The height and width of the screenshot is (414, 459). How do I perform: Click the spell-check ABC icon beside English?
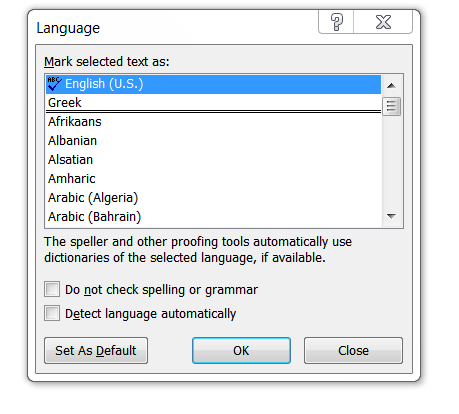(54, 84)
